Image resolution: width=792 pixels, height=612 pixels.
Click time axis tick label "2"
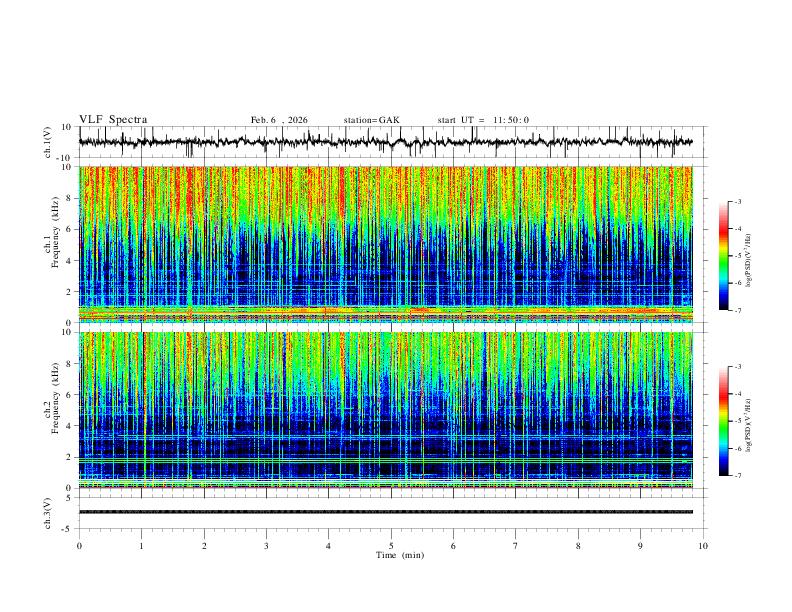(x=204, y=546)
